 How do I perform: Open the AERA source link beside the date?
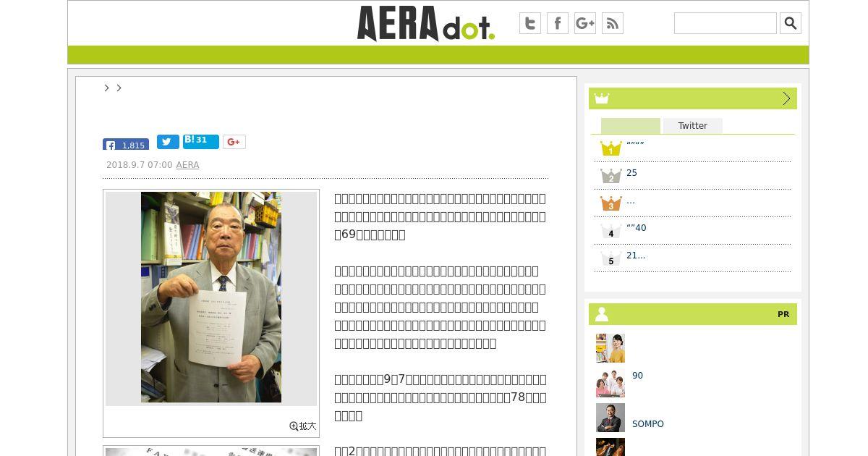point(187,165)
